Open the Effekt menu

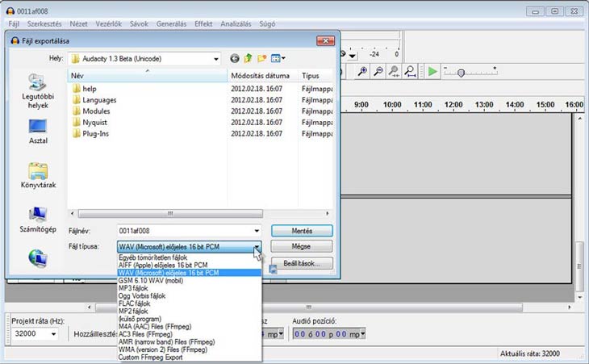coord(203,24)
